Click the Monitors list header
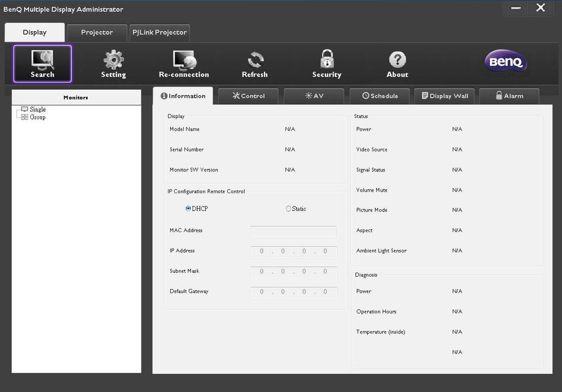The width and height of the screenshot is (562, 392). point(76,97)
